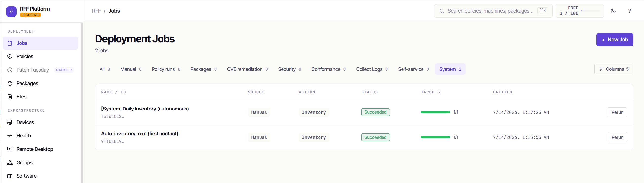The height and width of the screenshot is (183, 644).
Task: Open the CVE remediation tab
Action: (x=247, y=69)
